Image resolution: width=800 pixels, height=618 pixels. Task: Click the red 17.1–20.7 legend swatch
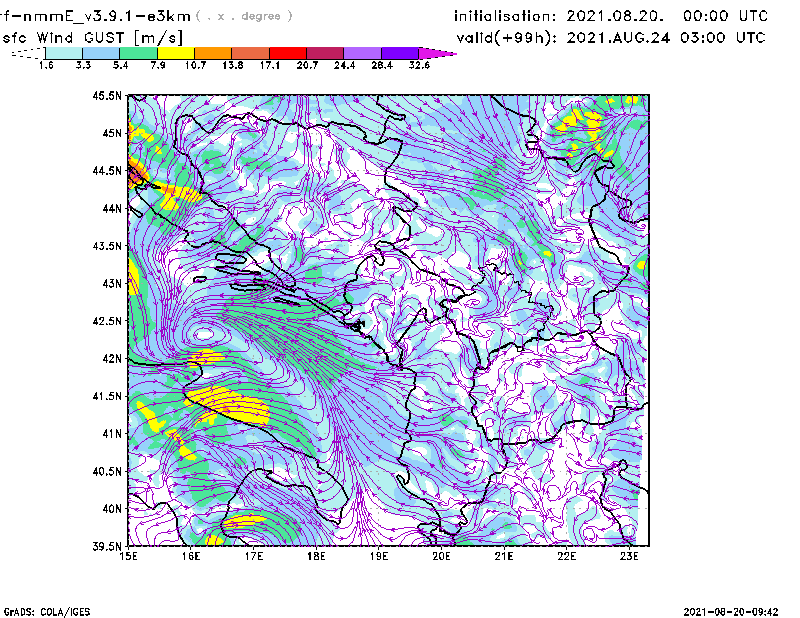pos(288,53)
